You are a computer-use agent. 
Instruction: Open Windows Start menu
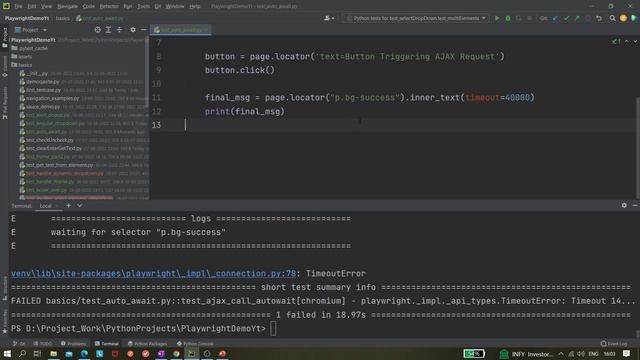[7, 354]
